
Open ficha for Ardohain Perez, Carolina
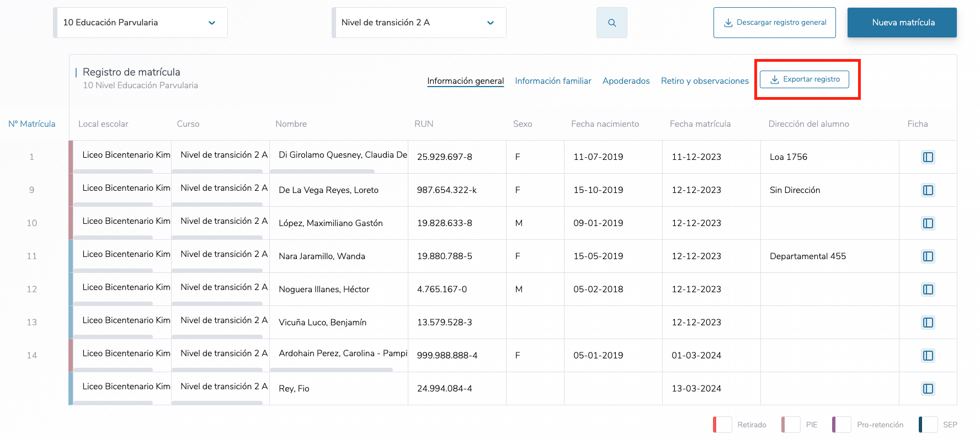(928, 356)
